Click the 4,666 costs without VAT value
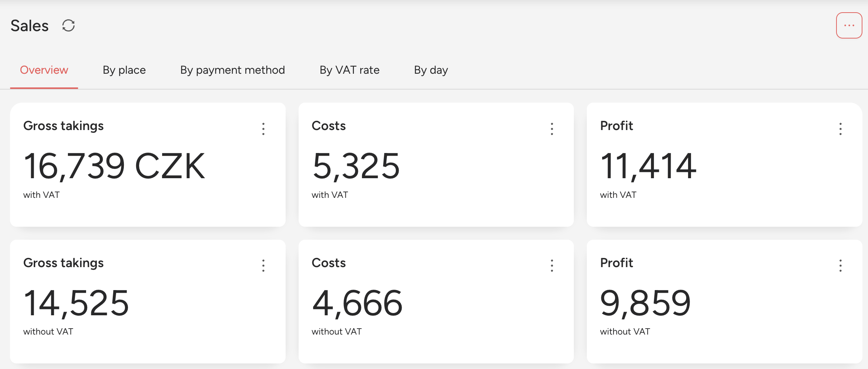Image resolution: width=868 pixels, height=369 pixels. tap(357, 303)
